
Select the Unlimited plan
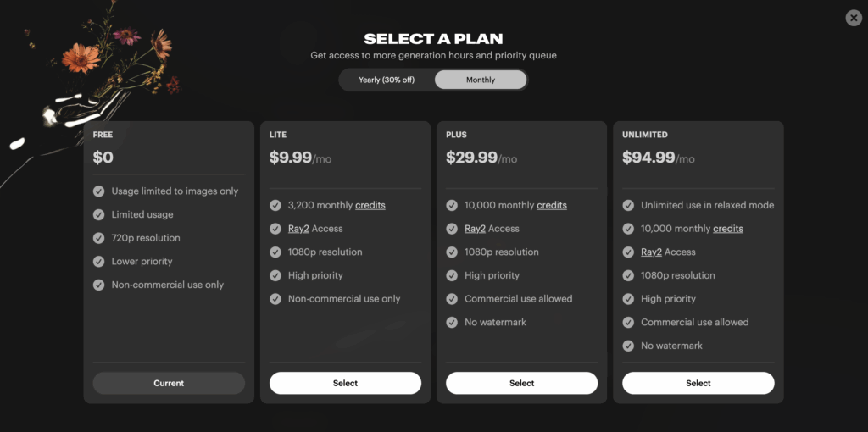698,384
